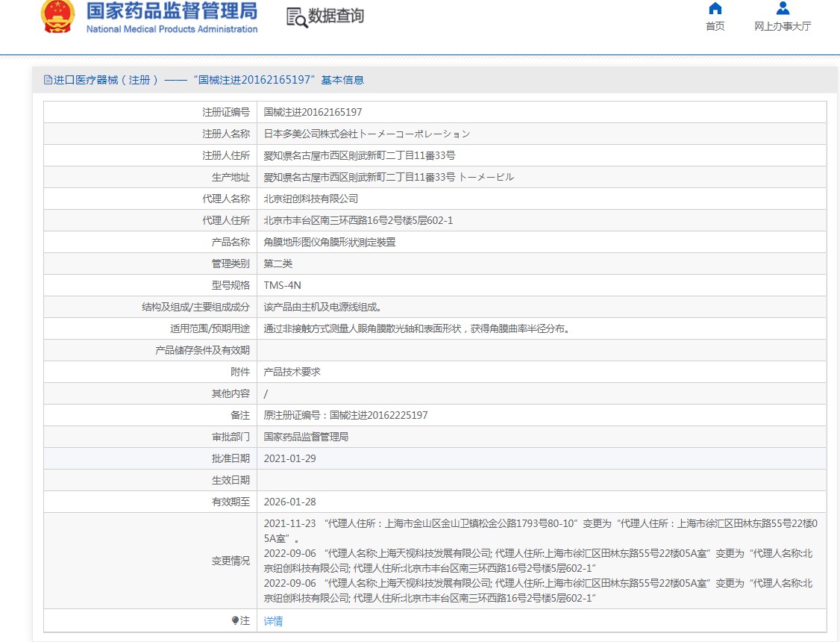
Task: Select the model value TMS-4N
Action: [x=283, y=285]
